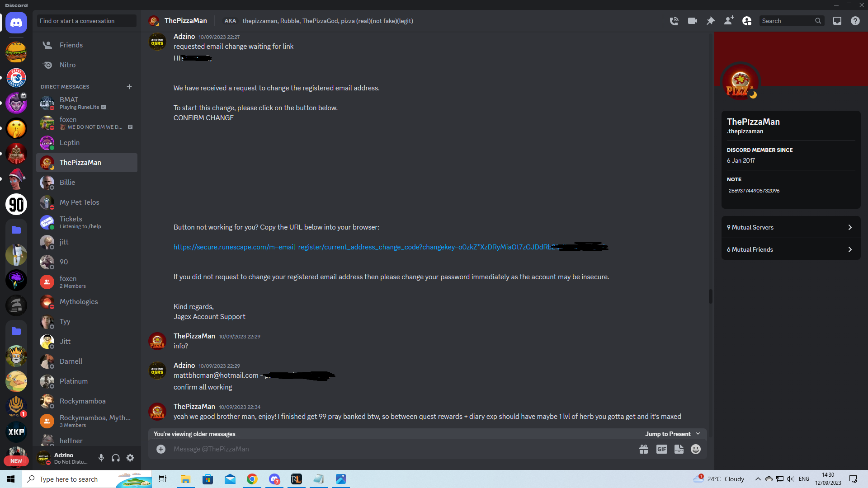Open the Nitro tab
The image size is (868, 488).
[87, 65]
